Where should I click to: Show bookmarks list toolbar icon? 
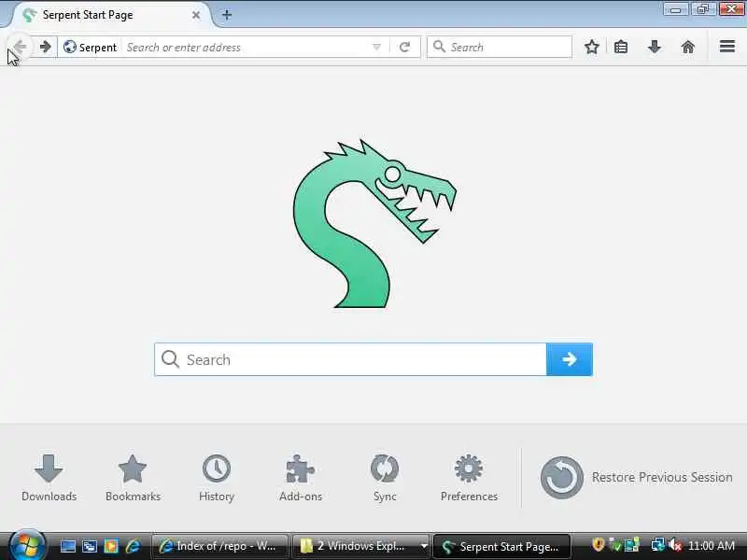click(x=621, y=47)
